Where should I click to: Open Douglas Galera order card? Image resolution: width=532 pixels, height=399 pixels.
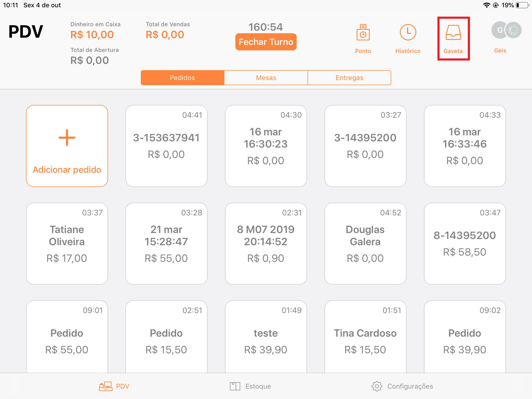[365, 244]
